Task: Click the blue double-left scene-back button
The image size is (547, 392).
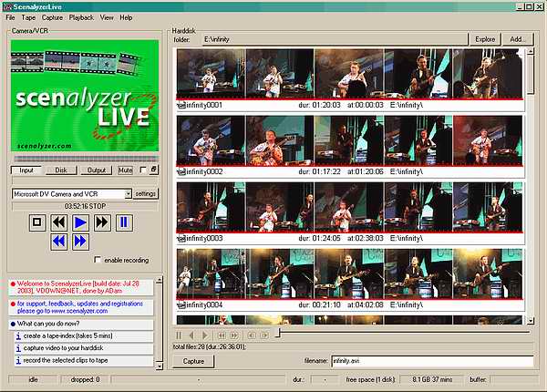Action: [x=59, y=242]
